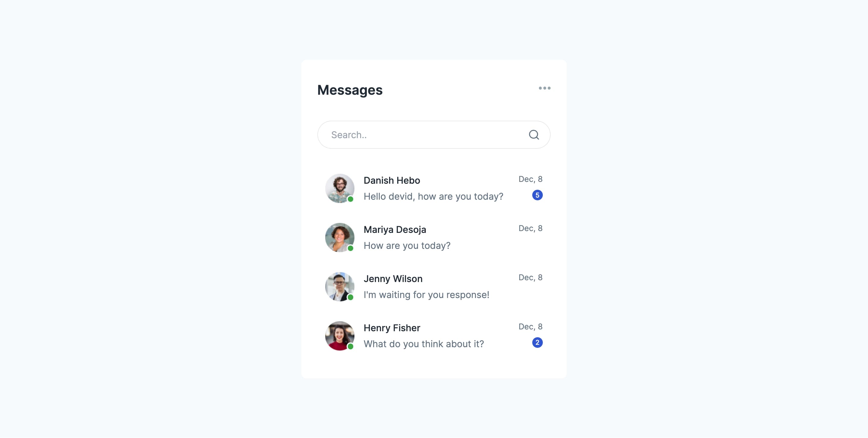Click the search input field
The height and width of the screenshot is (438, 868).
(434, 135)
